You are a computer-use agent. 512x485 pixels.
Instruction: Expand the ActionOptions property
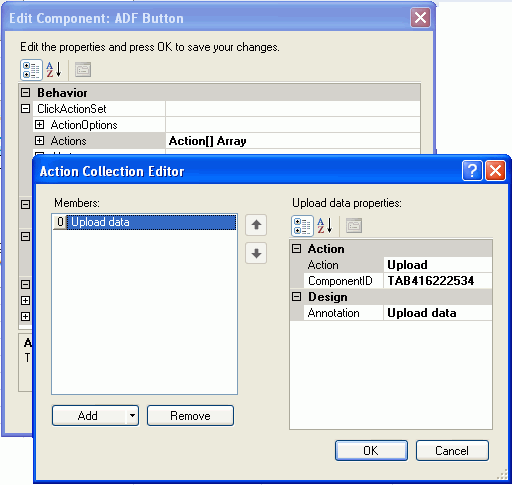click(39, 124)
